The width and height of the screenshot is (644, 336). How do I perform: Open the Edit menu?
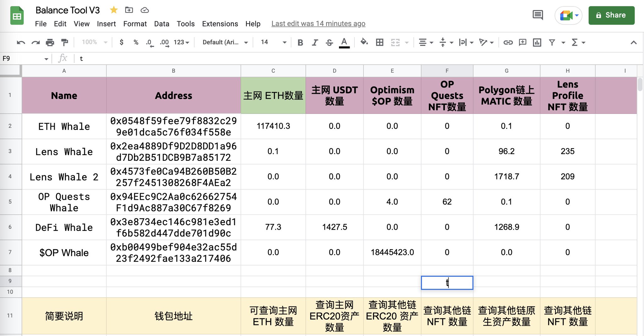point(60,24)
